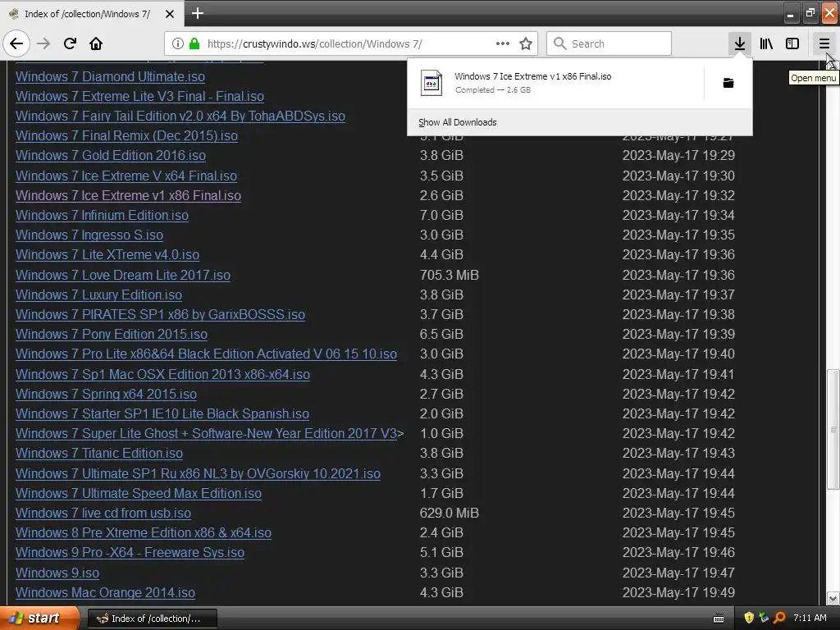Open Windows 7 live cd from usb.iso
The width and height of the screenshot is (840, 630).
pyautogui.click(x=103, y=514)
